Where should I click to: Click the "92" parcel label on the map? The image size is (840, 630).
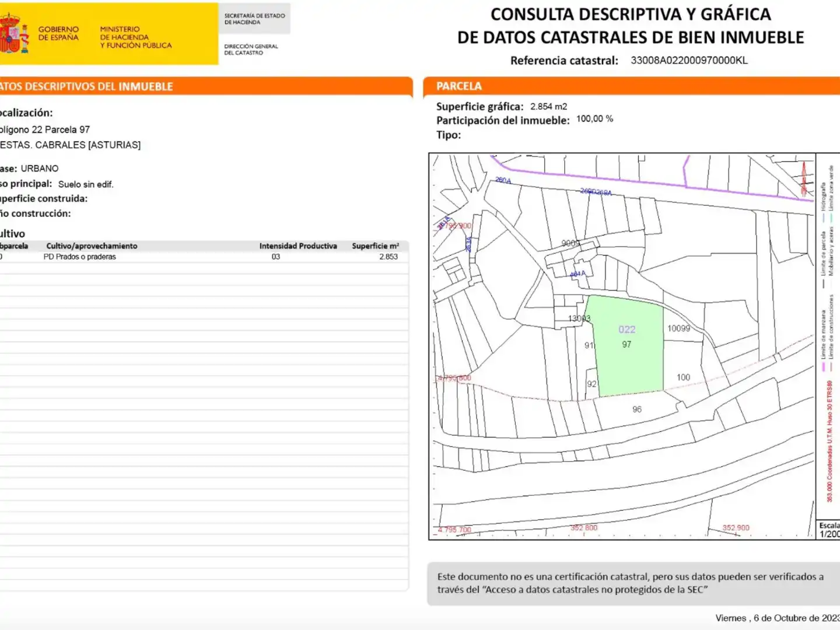591,384
